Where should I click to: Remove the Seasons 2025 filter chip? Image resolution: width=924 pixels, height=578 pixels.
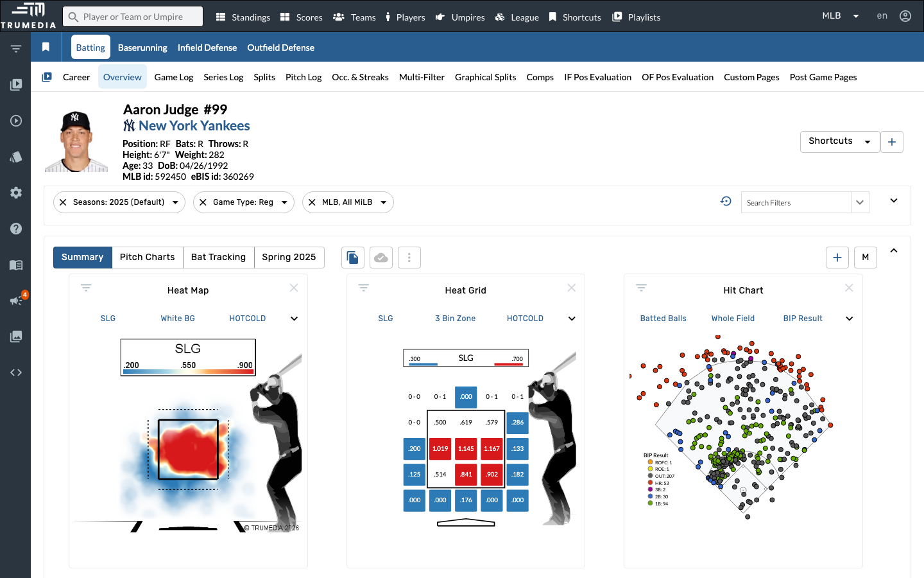[x=63, y=202]
